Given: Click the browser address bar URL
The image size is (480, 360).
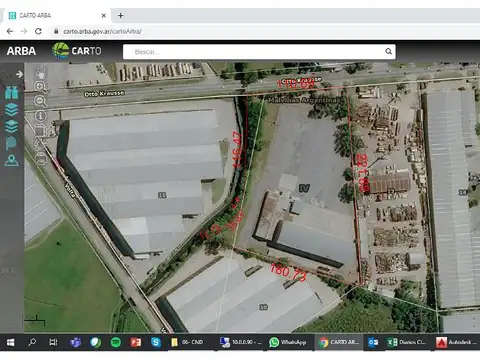Looking at the screenshot, I should pos(102,31).
